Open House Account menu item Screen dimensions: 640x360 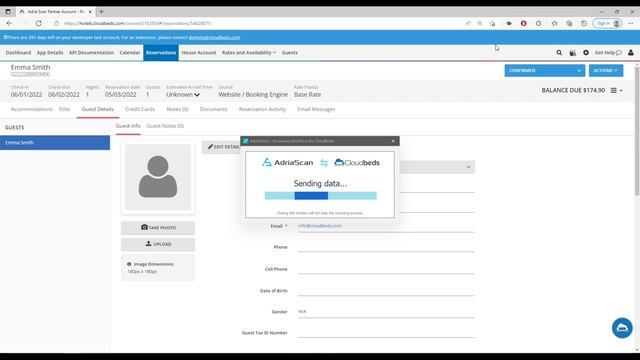pyautogui.click(x=199, y=53)
